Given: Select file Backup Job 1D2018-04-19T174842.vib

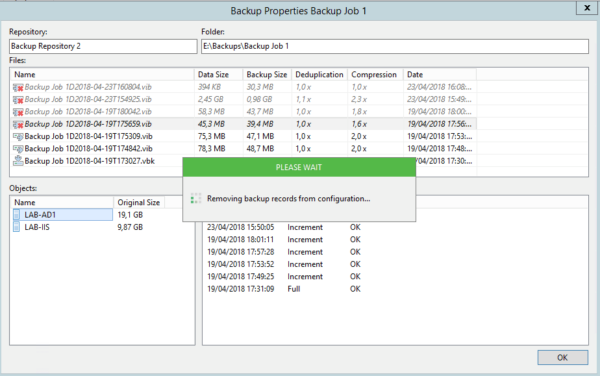Looking at the screenshot, I should click(x=88, y=149).
